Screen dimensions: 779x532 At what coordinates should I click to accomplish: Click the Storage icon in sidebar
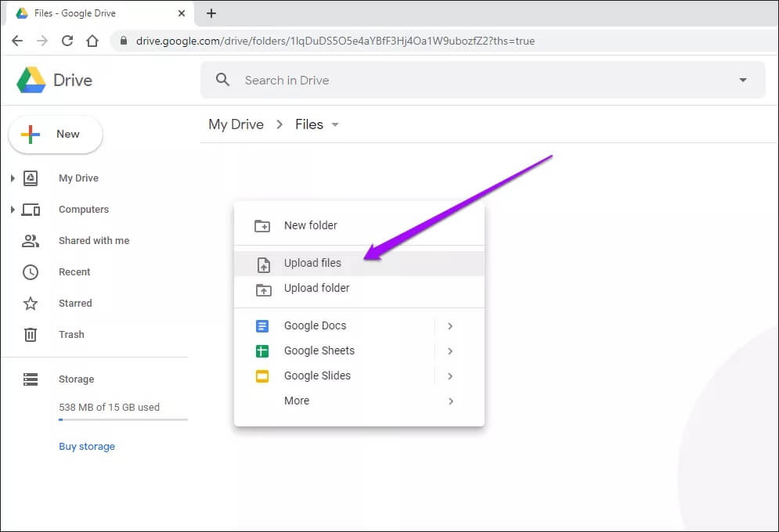click(x=31, y=379)
